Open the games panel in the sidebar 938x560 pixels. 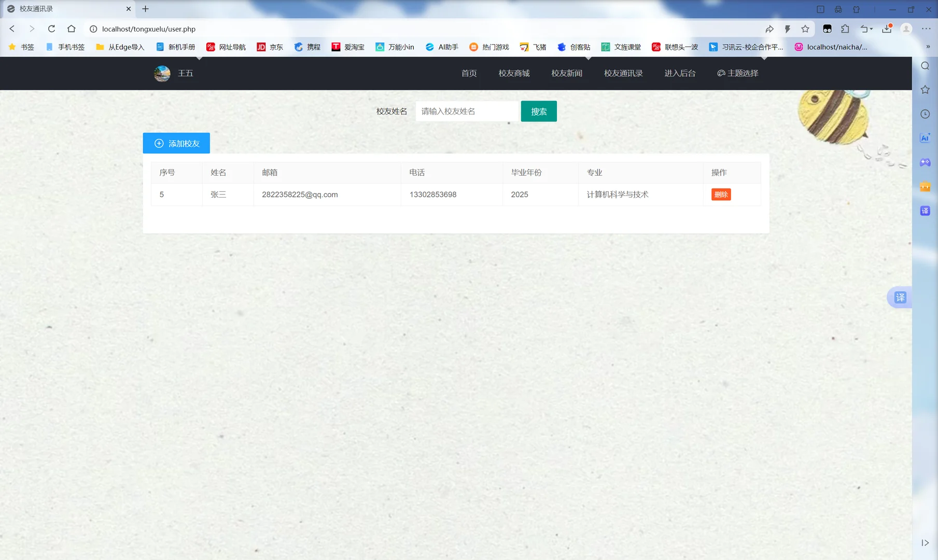[925, 162]
